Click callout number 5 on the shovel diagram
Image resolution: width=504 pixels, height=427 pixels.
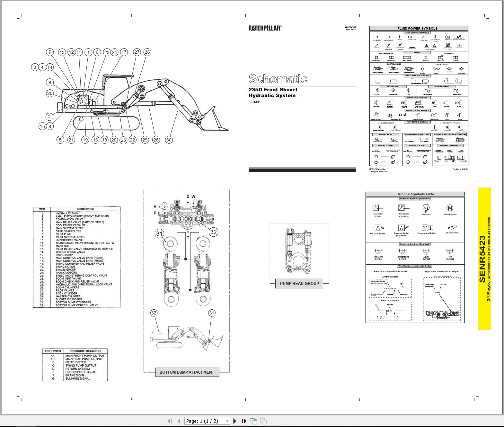(60, 140)
